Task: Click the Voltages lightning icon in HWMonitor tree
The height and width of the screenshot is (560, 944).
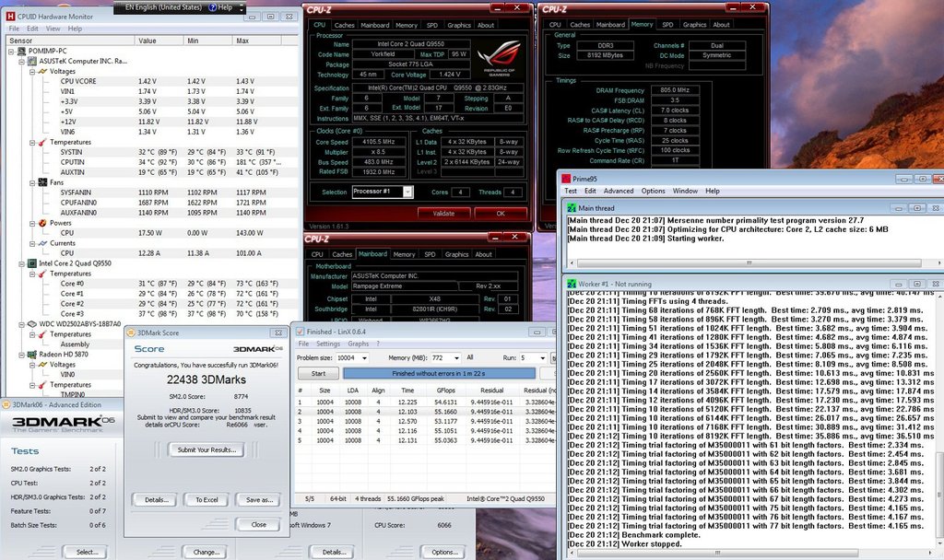Action: point(42,71)
